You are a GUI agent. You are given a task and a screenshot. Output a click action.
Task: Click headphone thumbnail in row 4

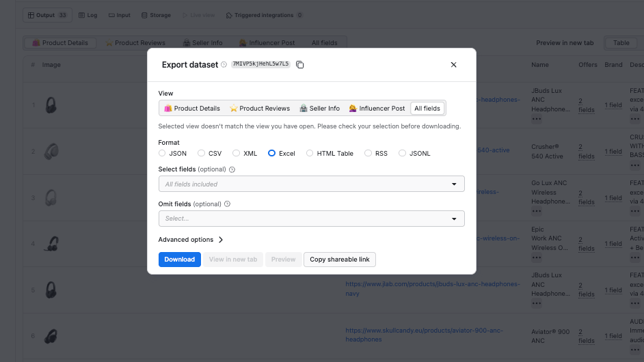point(51,244)
